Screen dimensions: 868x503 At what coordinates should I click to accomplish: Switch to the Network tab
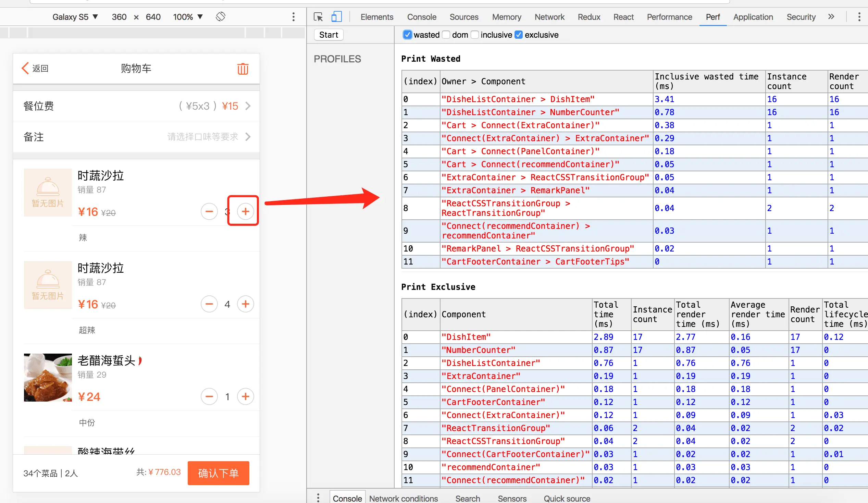point(549,17)
